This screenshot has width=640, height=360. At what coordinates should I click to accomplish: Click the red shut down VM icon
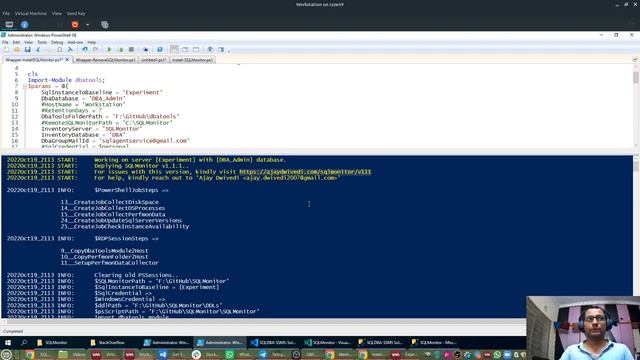[x=75, y=24]
